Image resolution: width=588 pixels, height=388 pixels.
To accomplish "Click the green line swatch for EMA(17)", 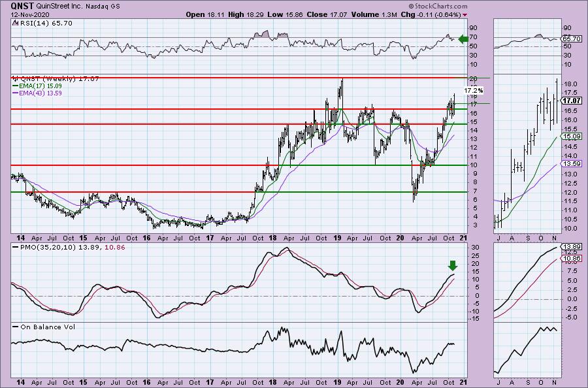I will [x=16, y=86].
